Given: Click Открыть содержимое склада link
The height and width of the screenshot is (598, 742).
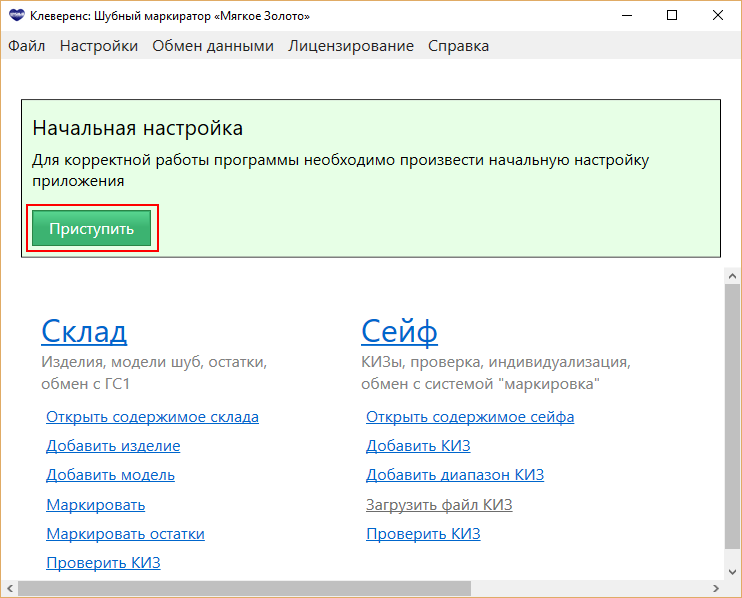Looking at the screenshot, I should (152, 417).
